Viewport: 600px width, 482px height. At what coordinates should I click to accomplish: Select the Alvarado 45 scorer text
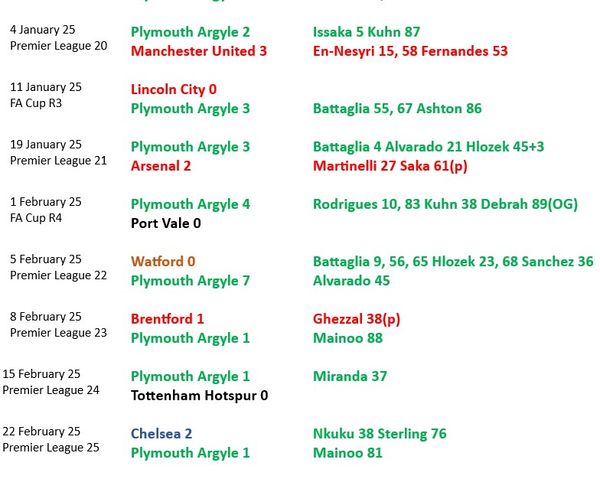pos(351,280)
